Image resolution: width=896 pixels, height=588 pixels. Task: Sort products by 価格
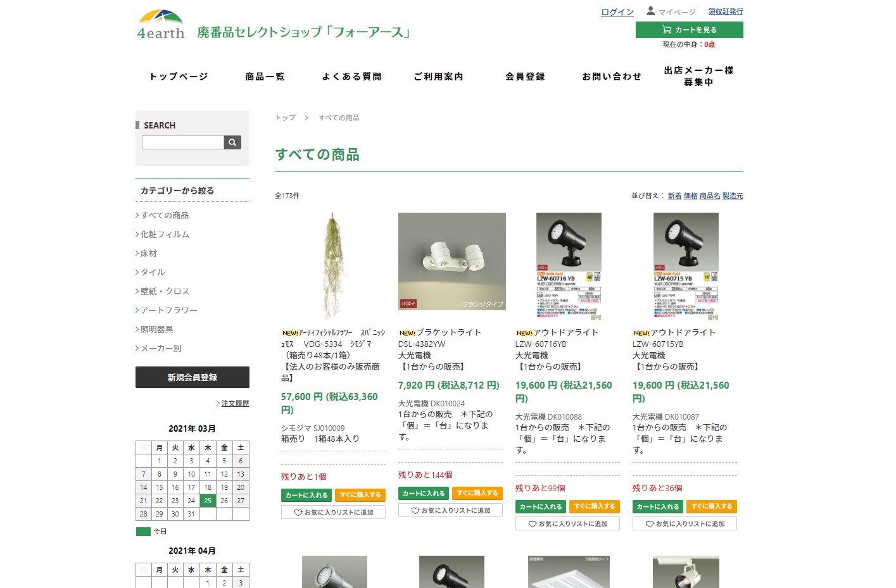(690, 196)
